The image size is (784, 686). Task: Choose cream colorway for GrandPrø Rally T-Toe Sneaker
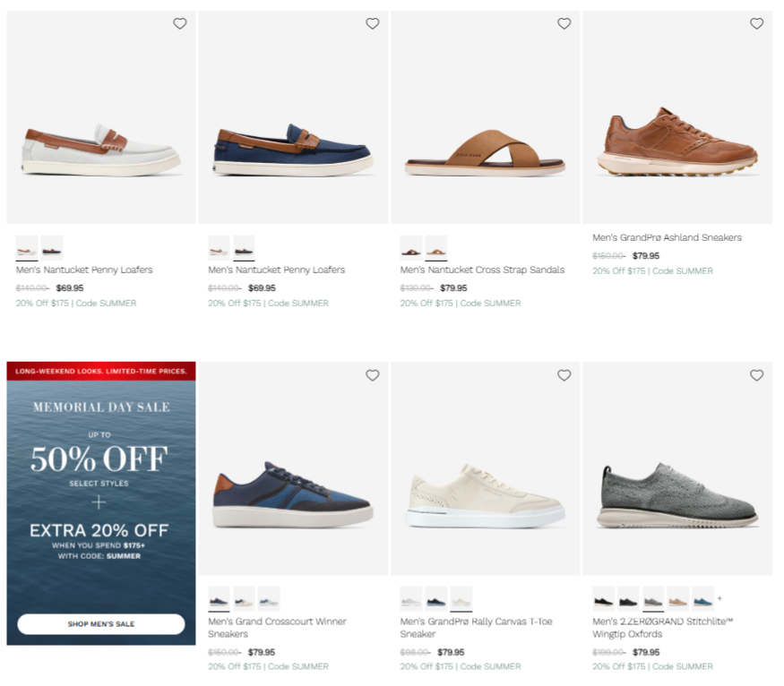click(x=461, y=599)
